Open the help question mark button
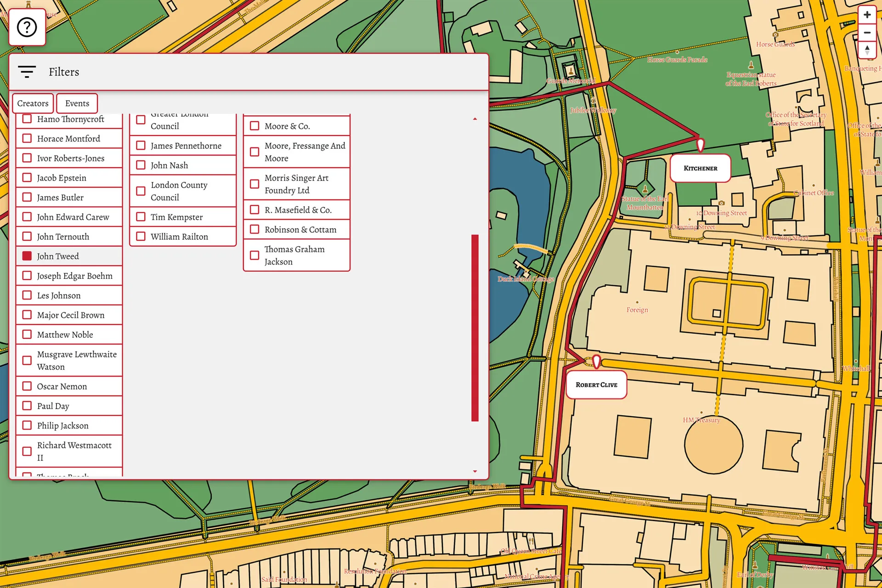The image size is (882, 588). [27, 27]
